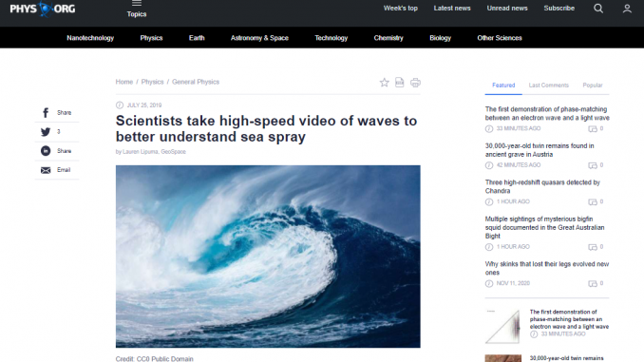Select the JULY 25, 2019 date text

(144, 105)
